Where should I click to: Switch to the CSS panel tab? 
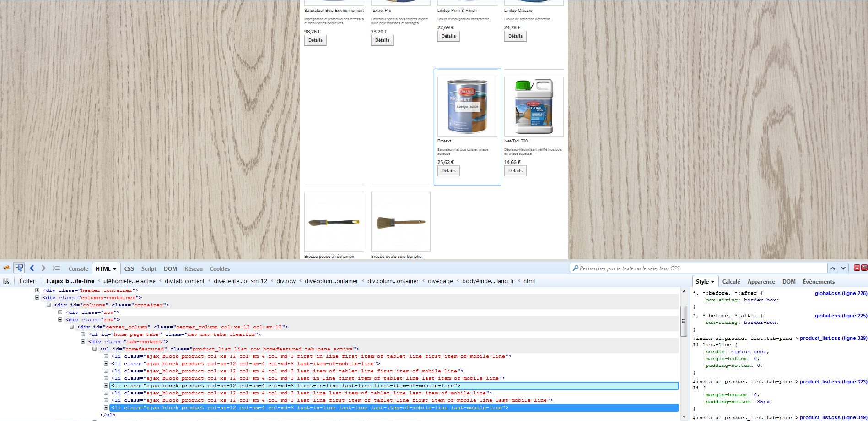129,269
